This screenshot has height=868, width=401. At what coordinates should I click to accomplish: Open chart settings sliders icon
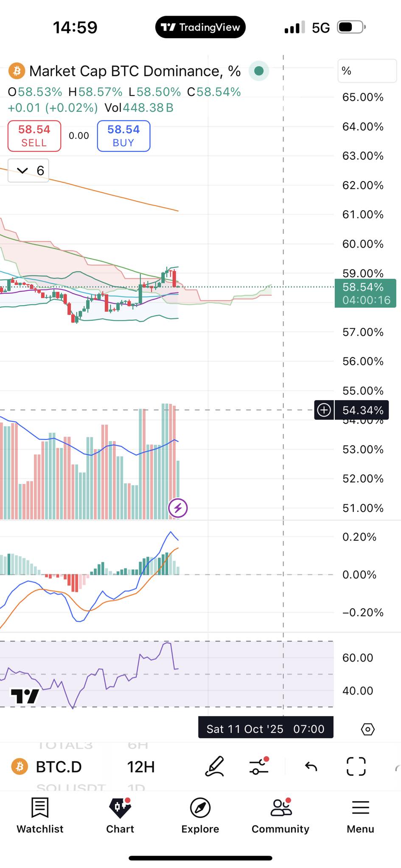259,766
